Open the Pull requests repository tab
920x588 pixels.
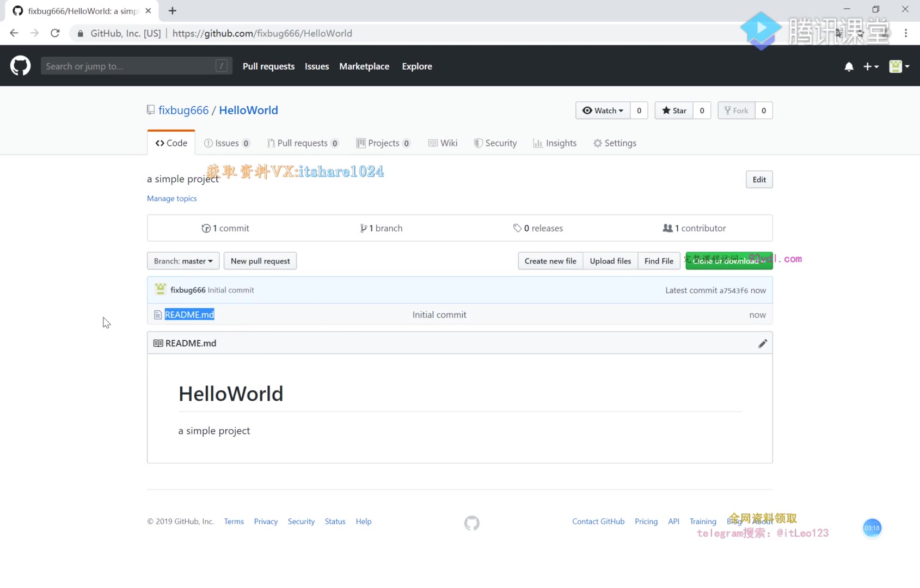tap(303, 143)
